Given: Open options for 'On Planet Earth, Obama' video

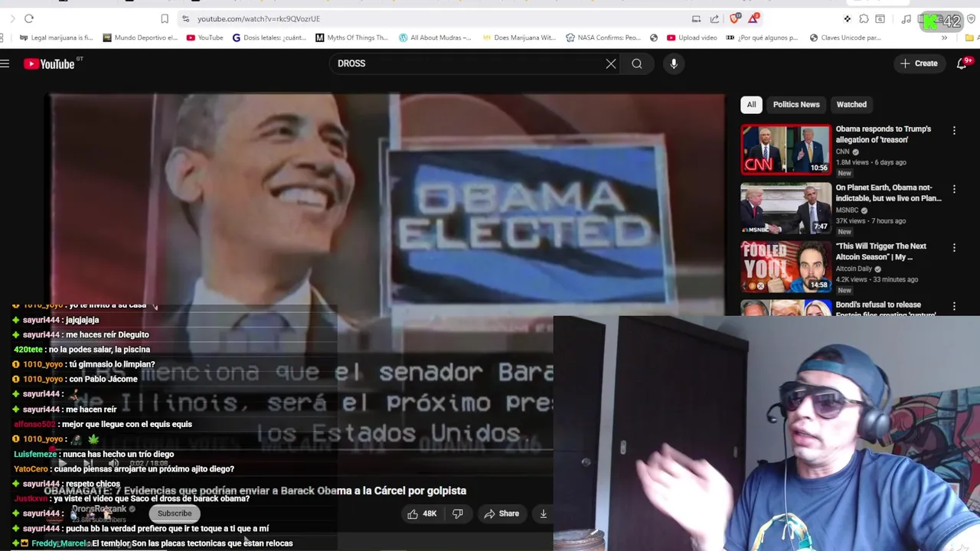Looking at the screenshot, I should [x=954, y=189].
